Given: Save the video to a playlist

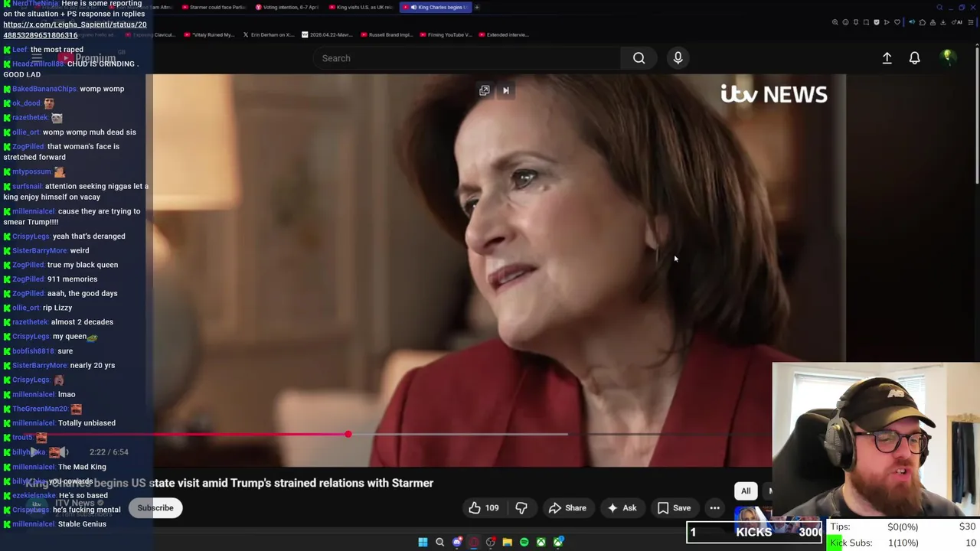Looking at the screenshot, I should [674, 508].
